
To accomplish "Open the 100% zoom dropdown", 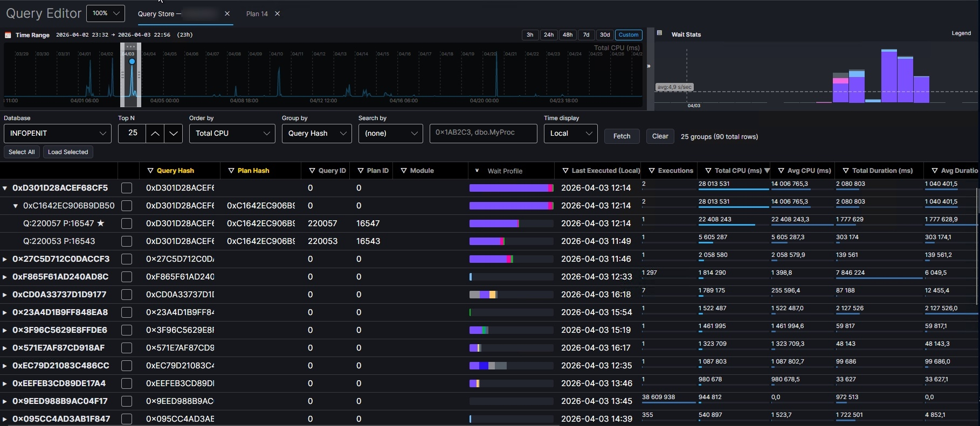I will (x=106, y=13).
